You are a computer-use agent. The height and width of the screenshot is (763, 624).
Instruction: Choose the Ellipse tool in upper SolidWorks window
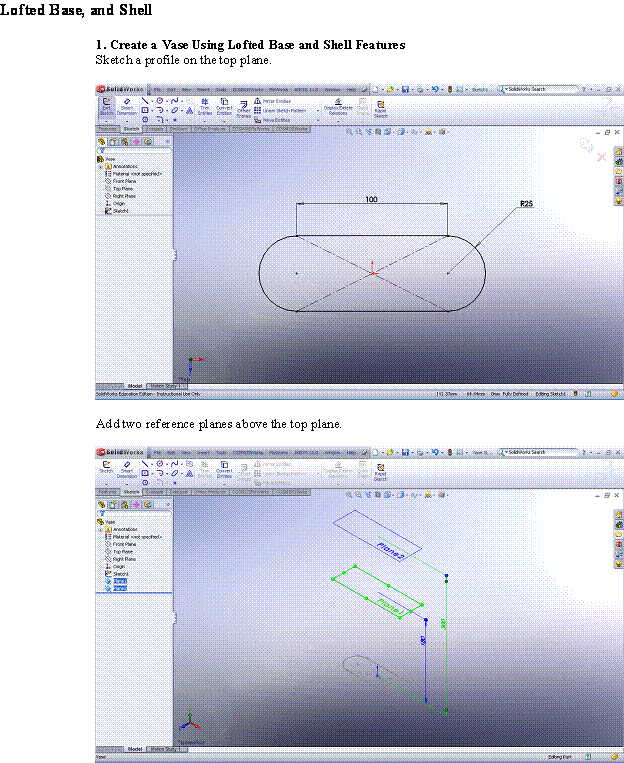175,110
